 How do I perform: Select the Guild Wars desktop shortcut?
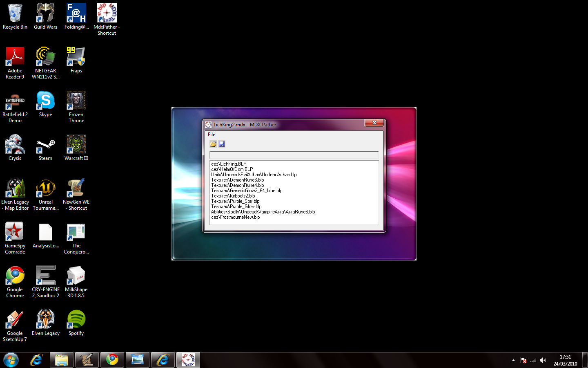(46, 17)
